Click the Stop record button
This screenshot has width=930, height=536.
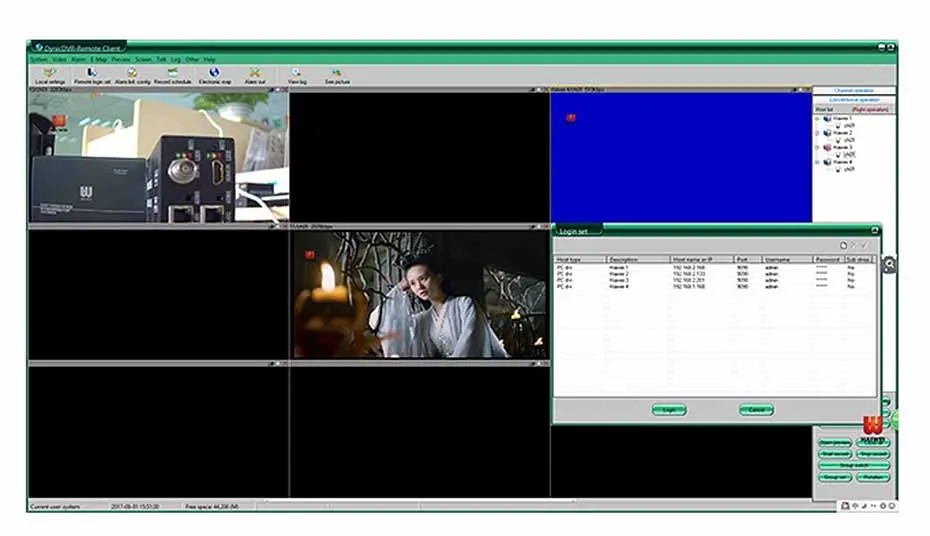(873, 454)
